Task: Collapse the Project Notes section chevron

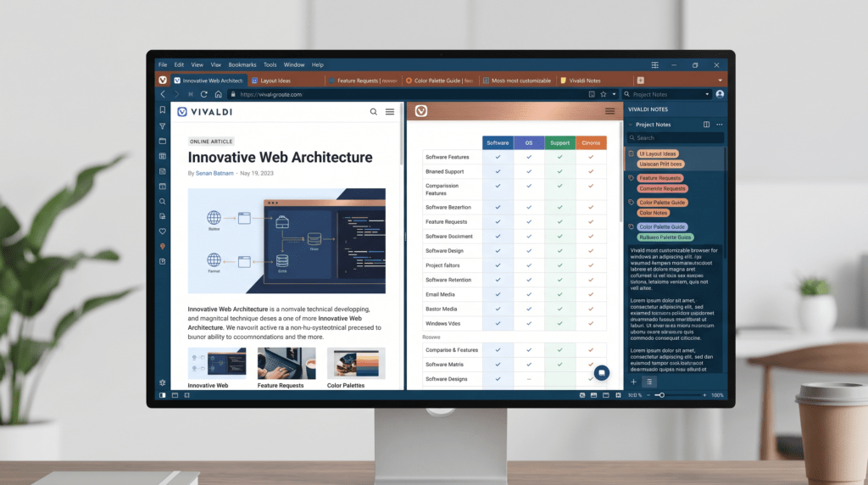Action: click(631, 125)
